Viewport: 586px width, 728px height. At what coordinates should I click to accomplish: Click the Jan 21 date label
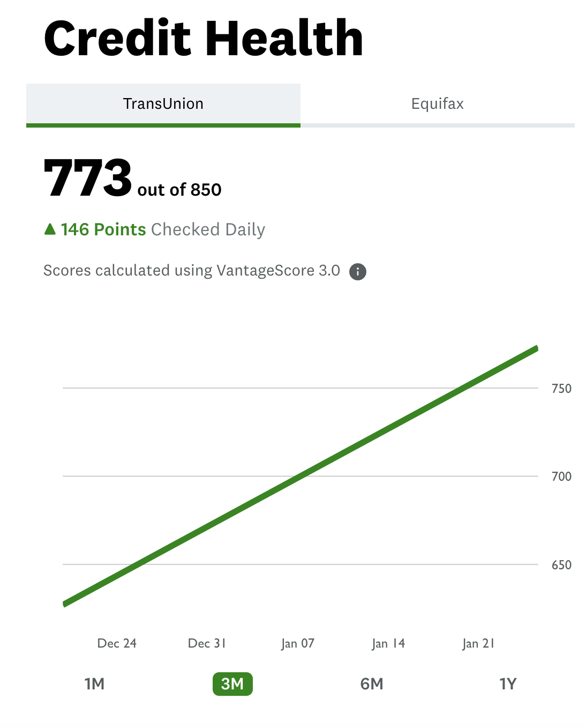point(478,643)
